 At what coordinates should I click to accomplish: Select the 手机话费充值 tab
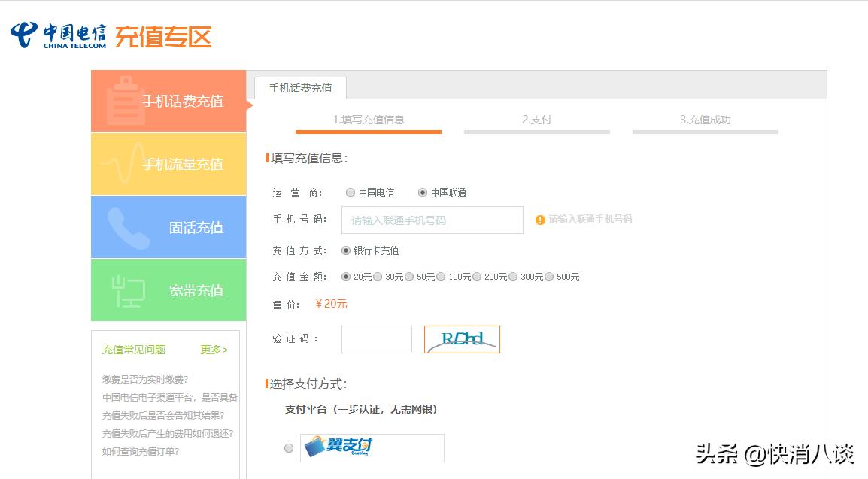pyautogui.click(x=301, y=88)
